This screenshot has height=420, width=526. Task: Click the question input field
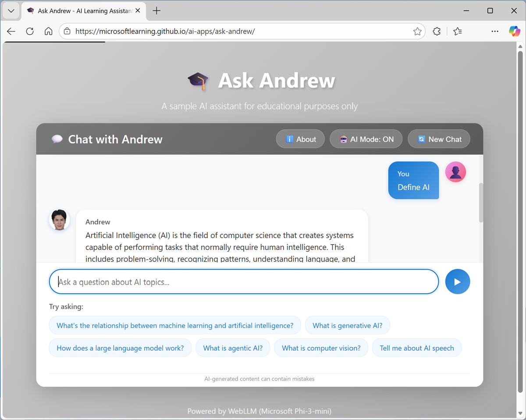point(244,281)
